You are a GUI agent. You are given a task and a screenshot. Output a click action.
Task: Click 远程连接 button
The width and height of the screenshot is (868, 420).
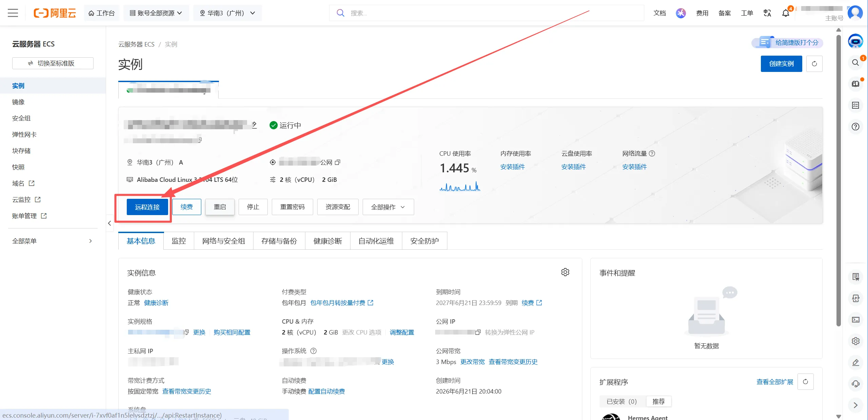[147, 207]
